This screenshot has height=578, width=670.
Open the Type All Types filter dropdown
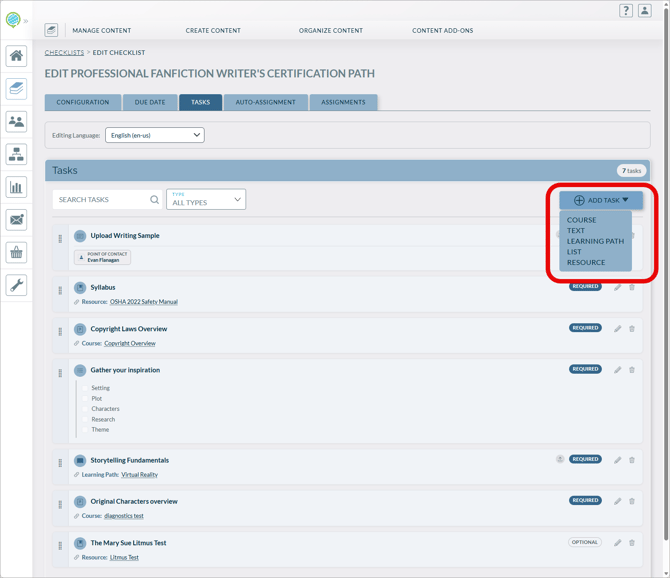point(206,199)
